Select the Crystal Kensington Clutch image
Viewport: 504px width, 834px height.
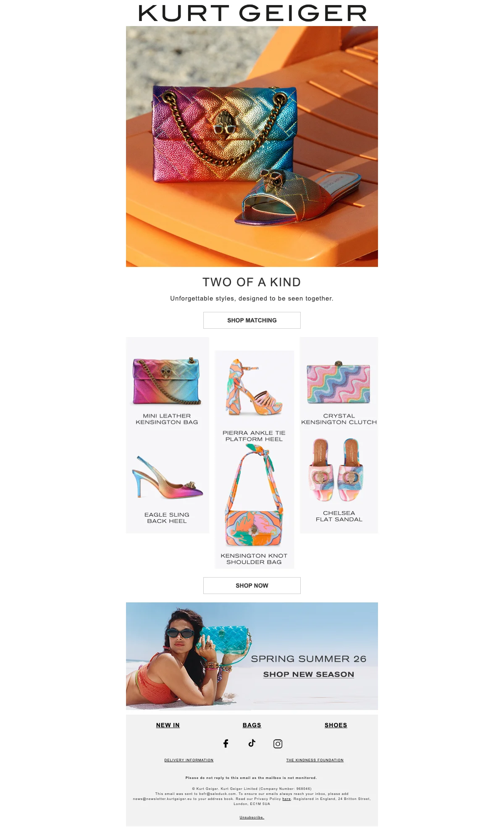click(x=339, y=383)
